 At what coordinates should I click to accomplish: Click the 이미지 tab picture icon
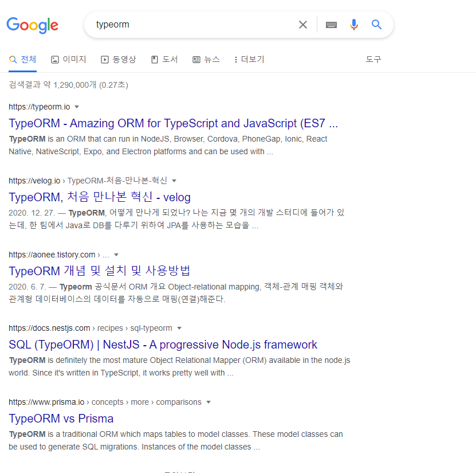[x=55, y=60]
